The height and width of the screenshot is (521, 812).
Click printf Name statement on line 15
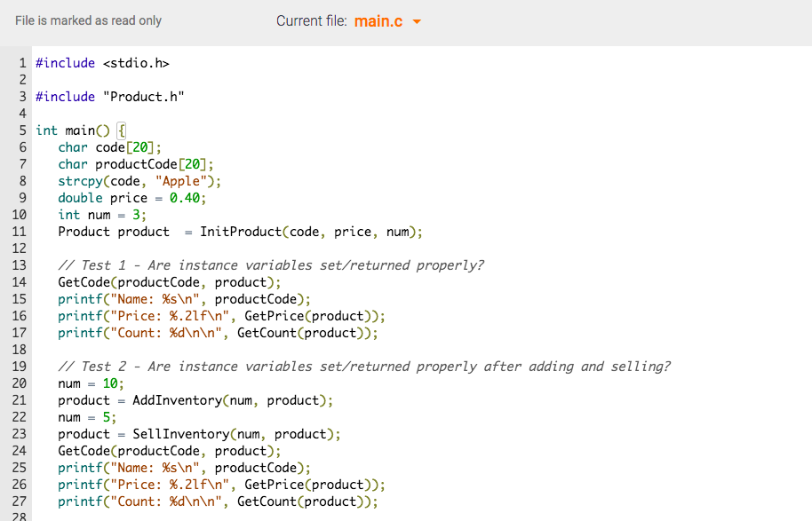(185, 299)
